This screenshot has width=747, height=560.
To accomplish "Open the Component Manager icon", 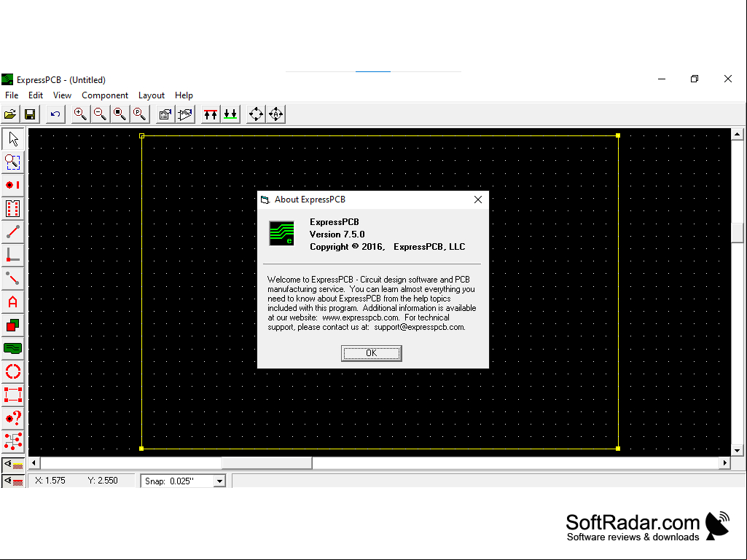I will [x=185, y=114].
